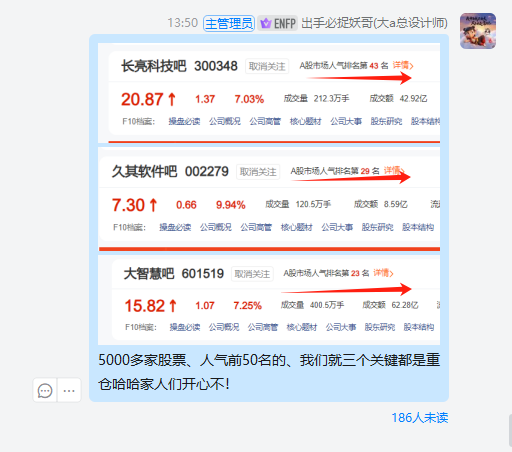Open the three-dot more options menu
The width and height of the screenshot is (512, 452).
coord(69,390)
